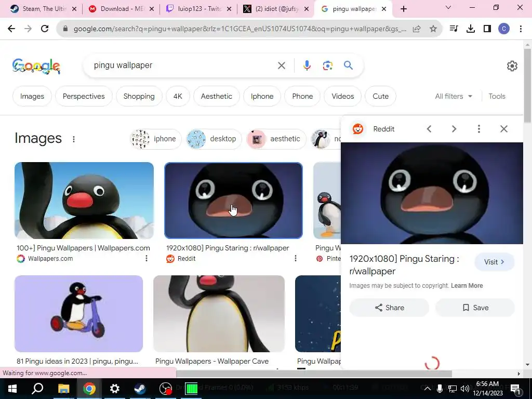Close the Steam browser tab

pyautogui.click(x=75, y=9)
